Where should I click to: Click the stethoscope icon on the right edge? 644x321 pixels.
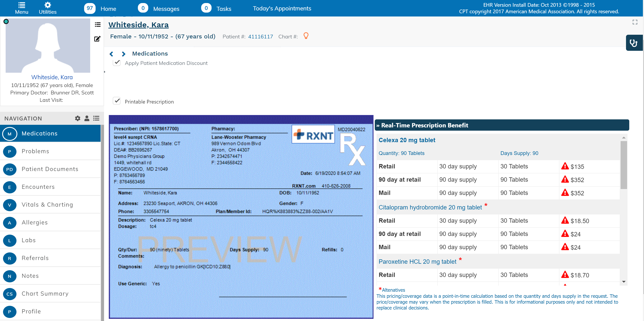[634, 43]
